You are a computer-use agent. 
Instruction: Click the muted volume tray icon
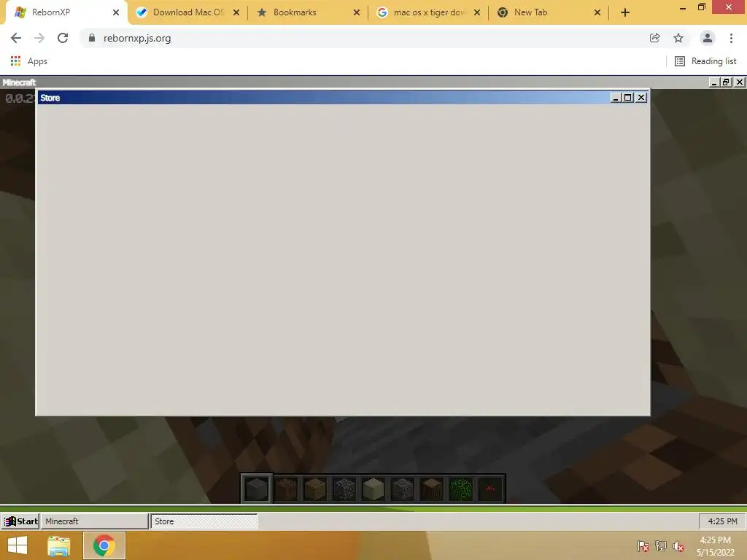pos(678,545)
